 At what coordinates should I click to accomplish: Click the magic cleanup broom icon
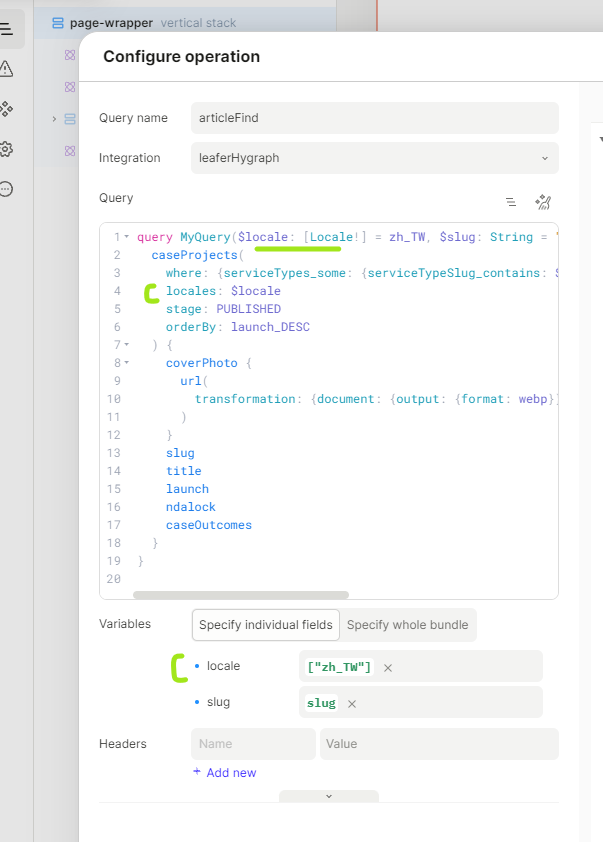click(x=543, y=202)
